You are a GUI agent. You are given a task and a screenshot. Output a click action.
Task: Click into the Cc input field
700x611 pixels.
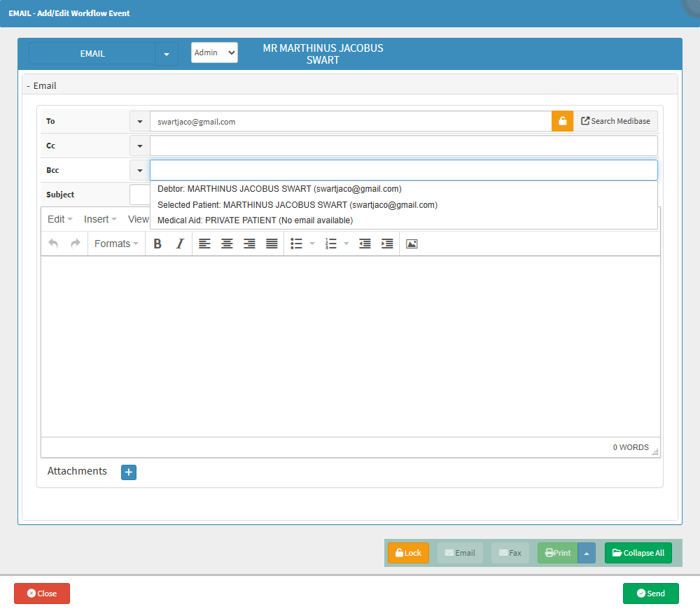[403, 146]
